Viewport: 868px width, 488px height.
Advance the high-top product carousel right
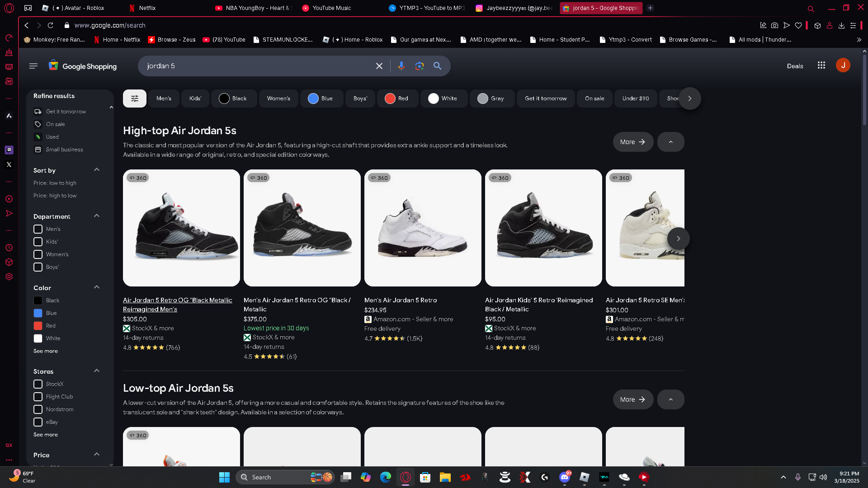pyautogui.click(x=678, y=239)
